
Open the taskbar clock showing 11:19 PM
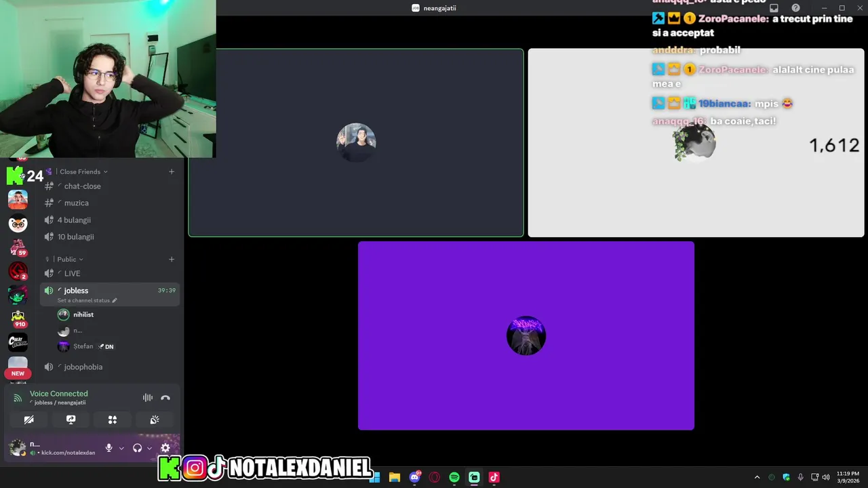848,477
